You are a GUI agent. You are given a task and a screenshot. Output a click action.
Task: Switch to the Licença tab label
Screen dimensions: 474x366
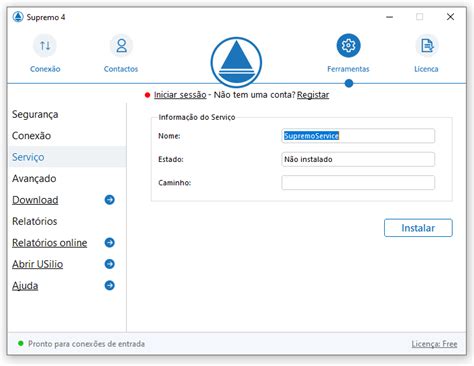pyautogui.click(x=426, y=69)
